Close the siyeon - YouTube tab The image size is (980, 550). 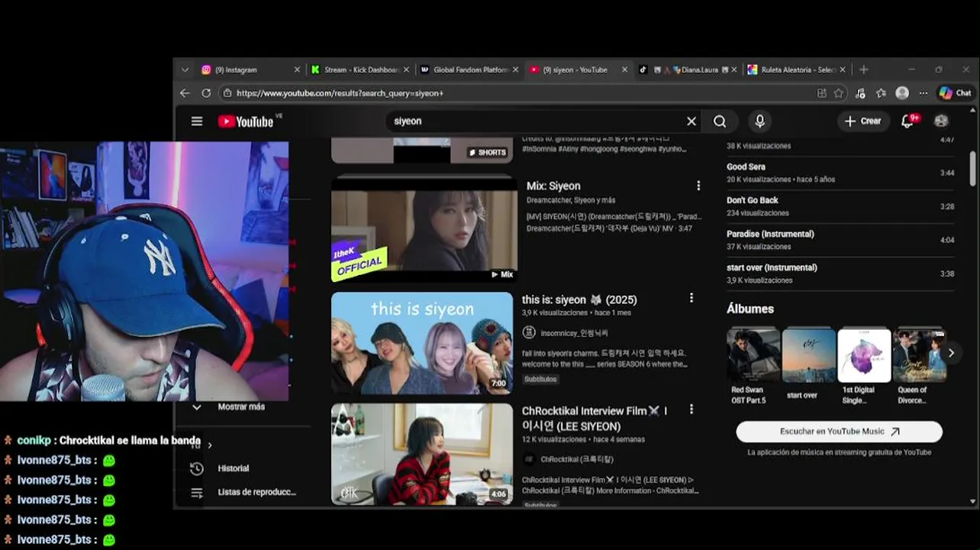point(624,70)
